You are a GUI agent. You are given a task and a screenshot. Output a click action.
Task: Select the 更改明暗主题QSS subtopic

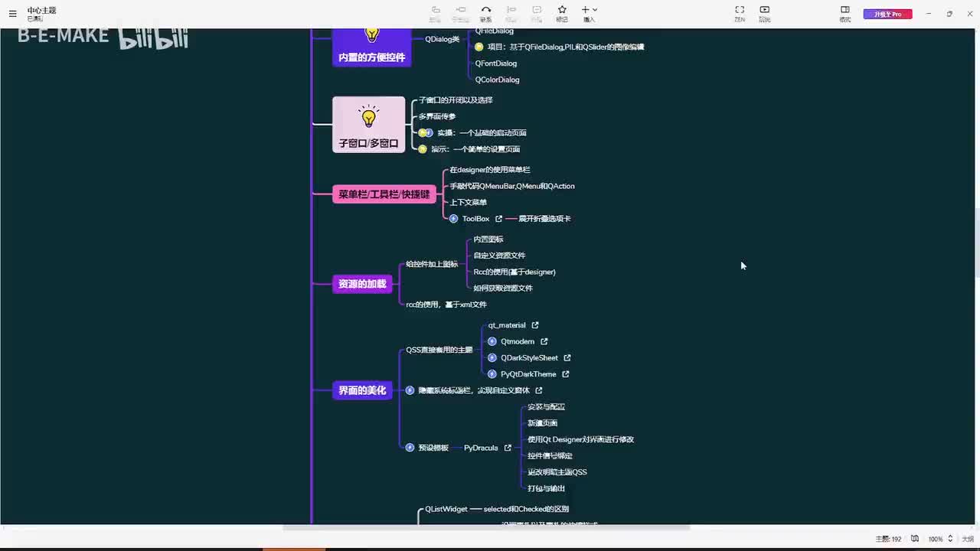[x=557, y=472]
